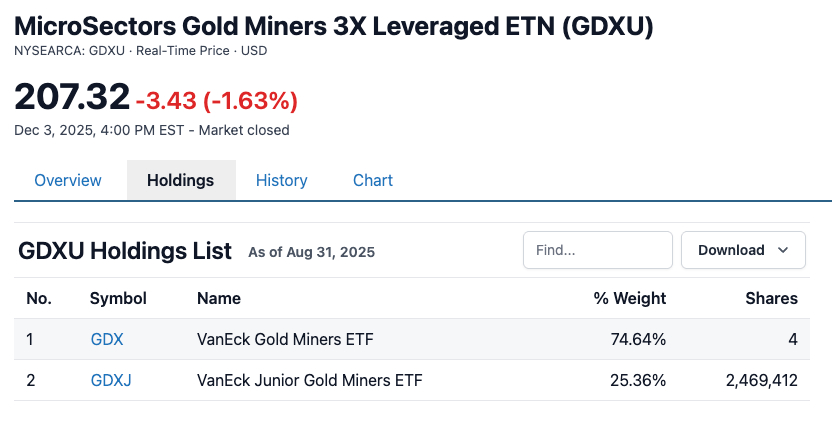The width and height of the screenshot is (832, 424).
Task: Click the % Weight column header
Action: point(630,298)
